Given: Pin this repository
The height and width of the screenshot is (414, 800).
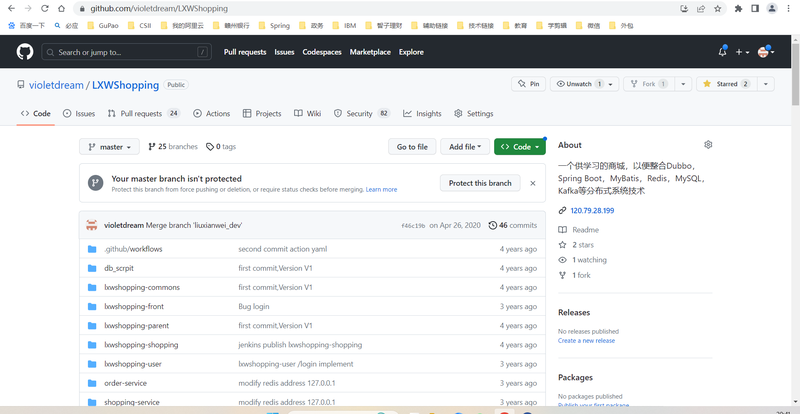Looking at the screenshot, I should [x=527, y=84].
